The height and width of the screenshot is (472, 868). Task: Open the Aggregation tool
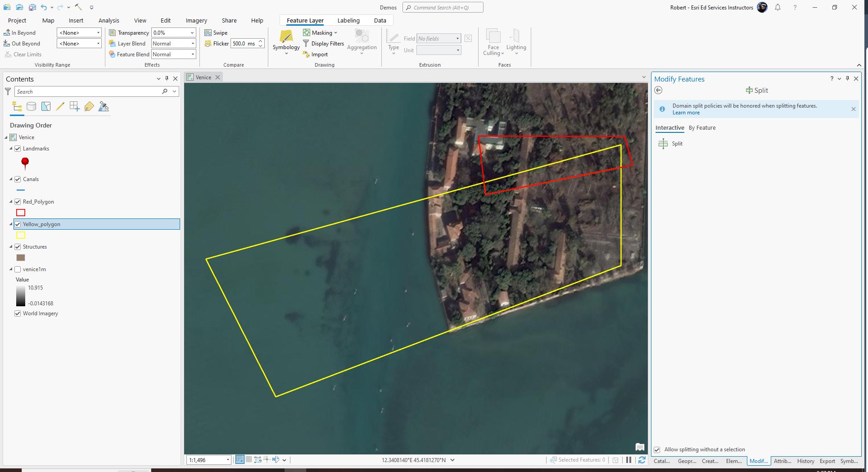(362, 42)
